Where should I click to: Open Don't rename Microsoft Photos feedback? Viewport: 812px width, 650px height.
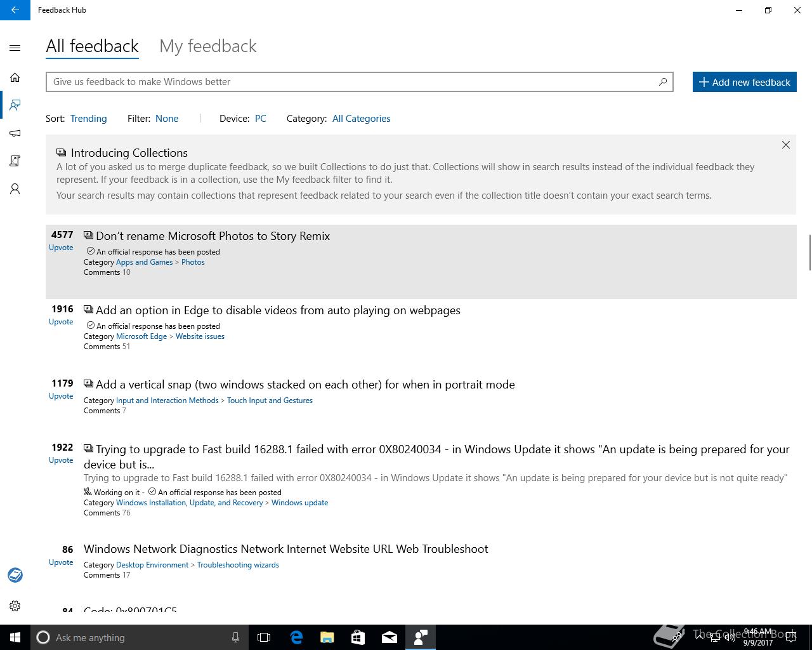(x=213, y=236)
